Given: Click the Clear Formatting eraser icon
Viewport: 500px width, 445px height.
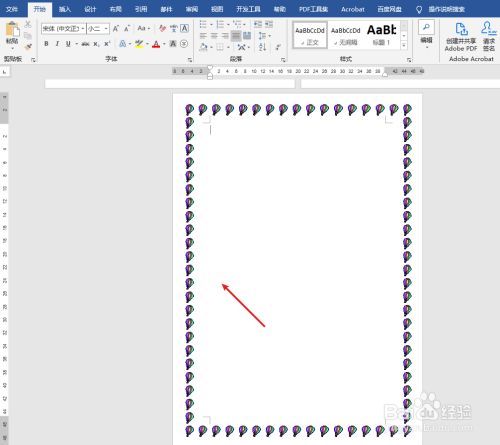Looking at the screenshot, I should pos(162,29).
